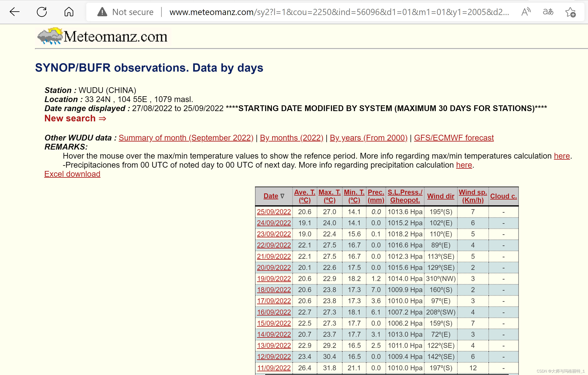Viewport: 588px width, 375px height.
Task: Open the 18/09/2022 date link
Action: pyautogui.click(x=274, y=290)
